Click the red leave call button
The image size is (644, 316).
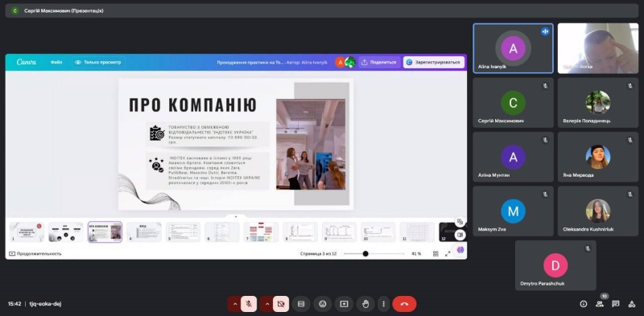pyautogui.click(x=404, y=304)
